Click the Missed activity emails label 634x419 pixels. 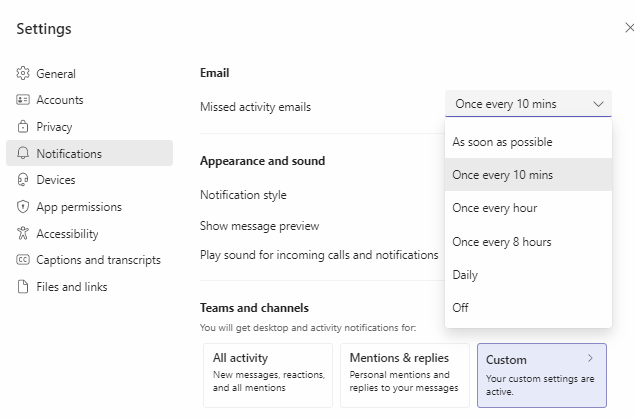click(x=256, y=107)
